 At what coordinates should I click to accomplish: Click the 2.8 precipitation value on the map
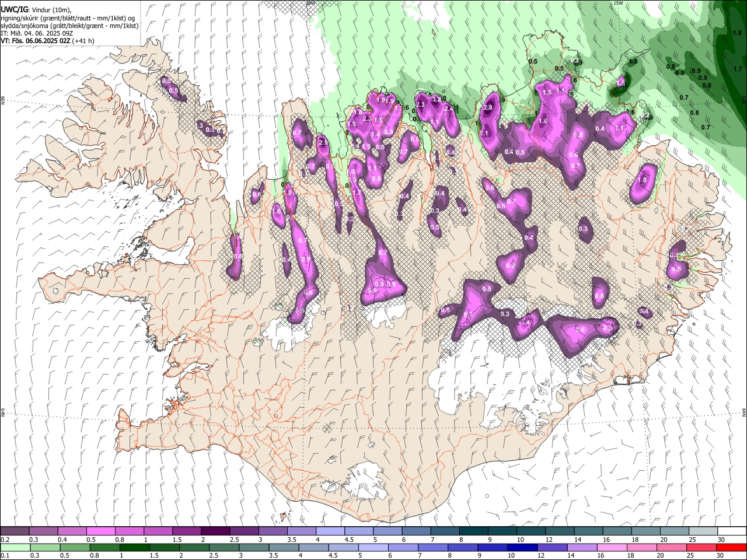point(488,107)
